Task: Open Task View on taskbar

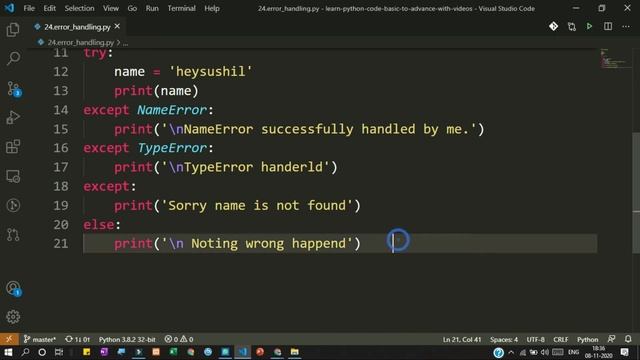Action: coord(59,352)
